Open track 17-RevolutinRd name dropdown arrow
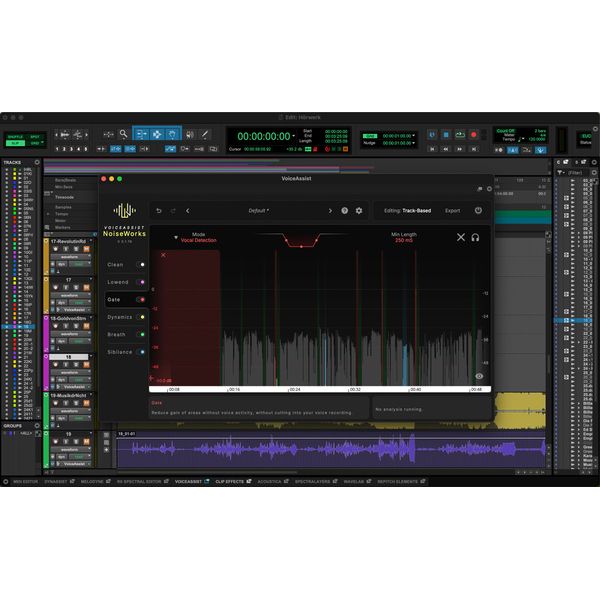 pos(91,241)
